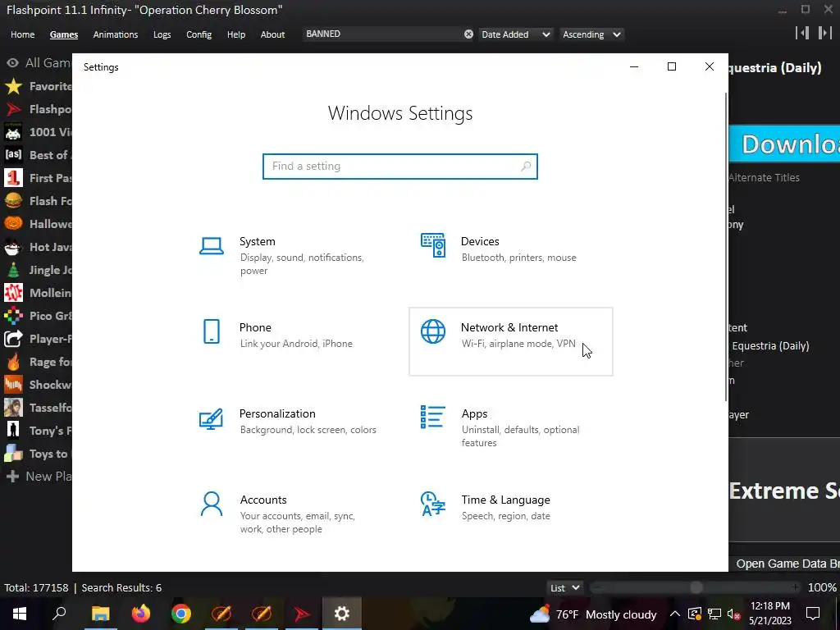Open the Ascending order dropdown
The width and height of the screenshot is (840, 630).
click(x=591, y=34)
